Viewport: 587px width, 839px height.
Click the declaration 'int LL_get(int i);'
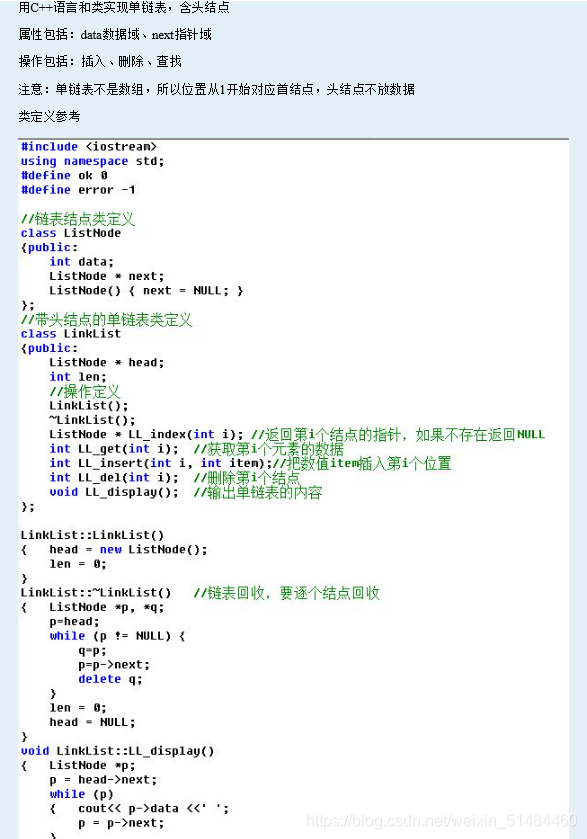113,449
